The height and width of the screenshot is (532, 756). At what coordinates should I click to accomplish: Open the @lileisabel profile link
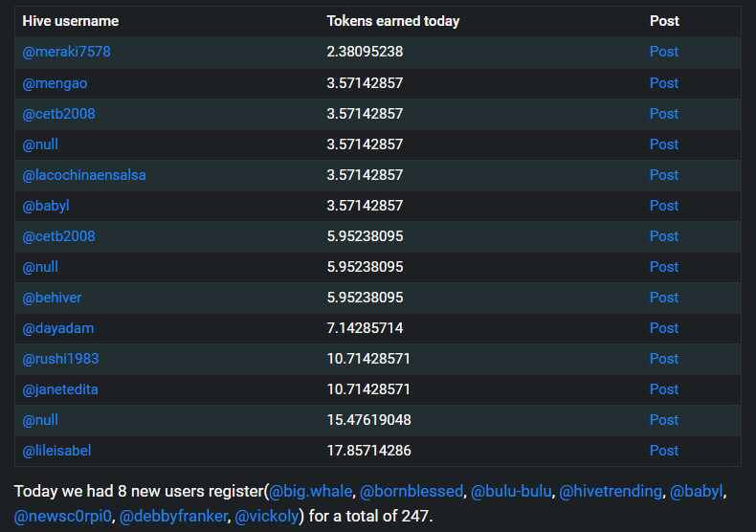(56, 451)
